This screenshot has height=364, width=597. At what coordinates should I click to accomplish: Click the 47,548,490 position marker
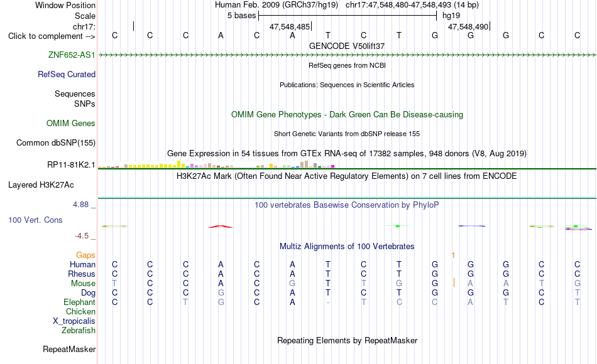[x=468, y=26]
